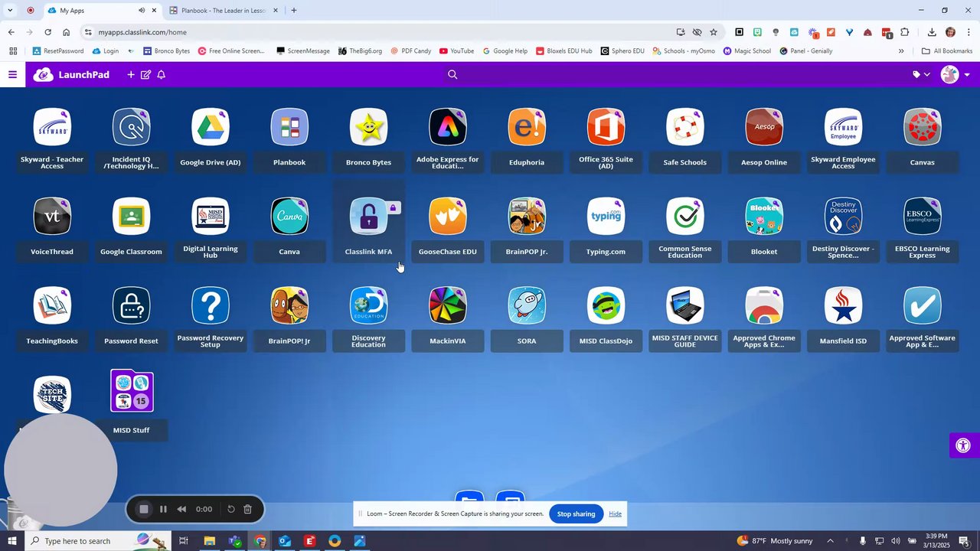Open the TeachingBooks app
Viewport: 980px width, 551px height.
pyautogui.click(x=52, y=306)
